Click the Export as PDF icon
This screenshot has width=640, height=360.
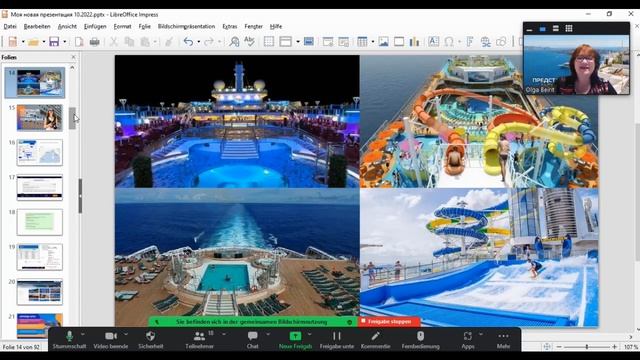79,42
